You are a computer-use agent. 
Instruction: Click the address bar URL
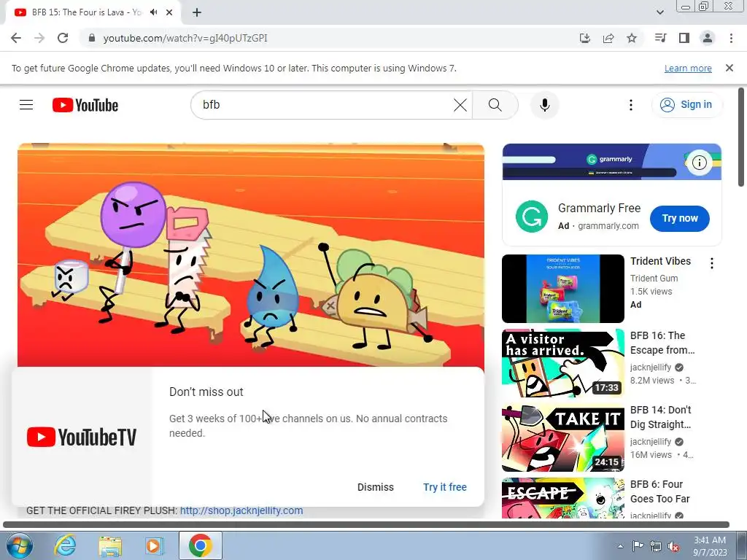click(185, 38)
